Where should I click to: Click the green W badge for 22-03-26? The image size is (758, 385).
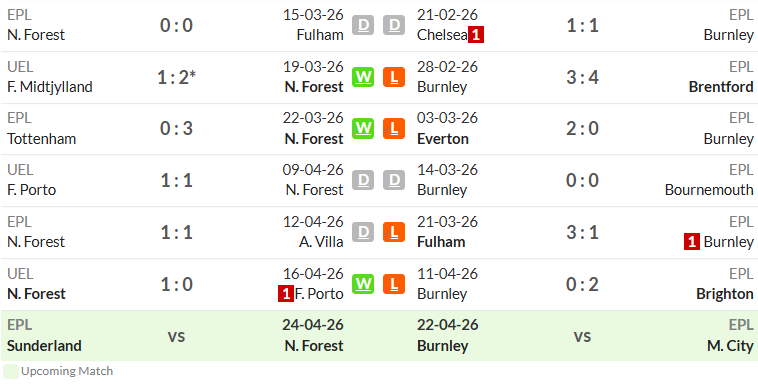pyautogui.click(x=363, y=129)
